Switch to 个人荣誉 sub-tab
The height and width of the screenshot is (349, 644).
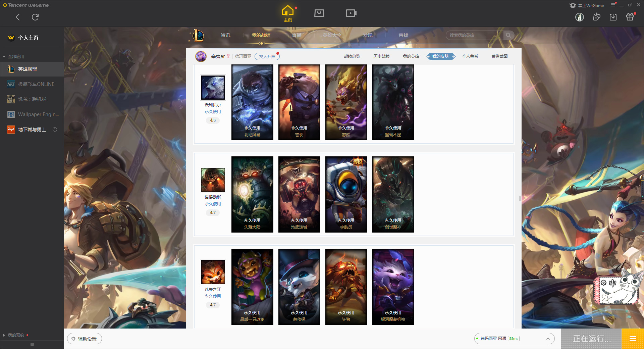tap(470, 56)
